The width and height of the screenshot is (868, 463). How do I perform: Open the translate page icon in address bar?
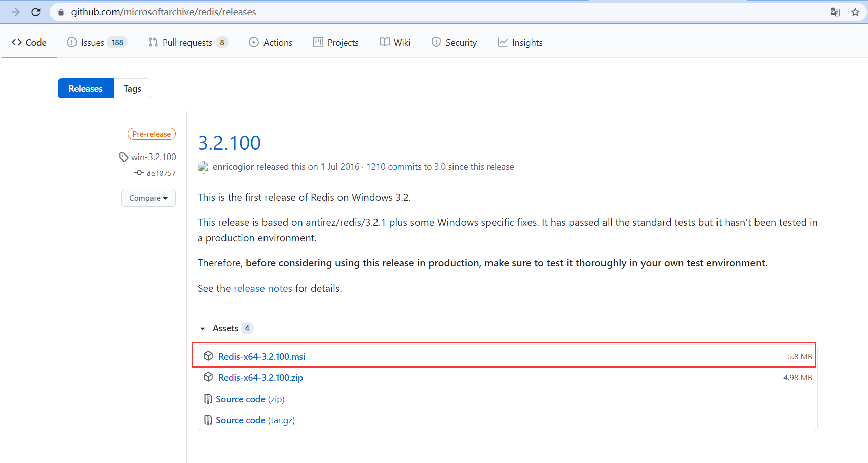835,12
